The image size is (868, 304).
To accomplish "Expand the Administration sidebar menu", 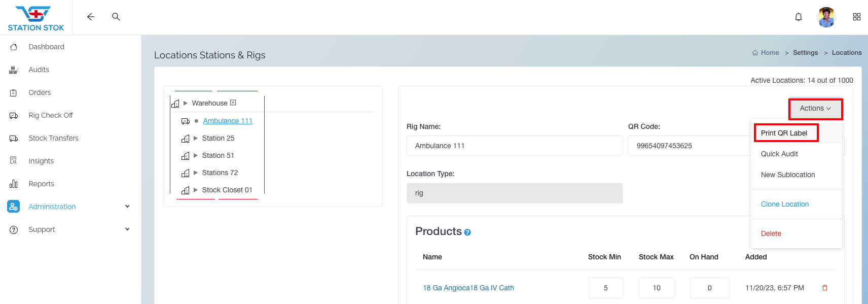I will [x=127, y=207].
